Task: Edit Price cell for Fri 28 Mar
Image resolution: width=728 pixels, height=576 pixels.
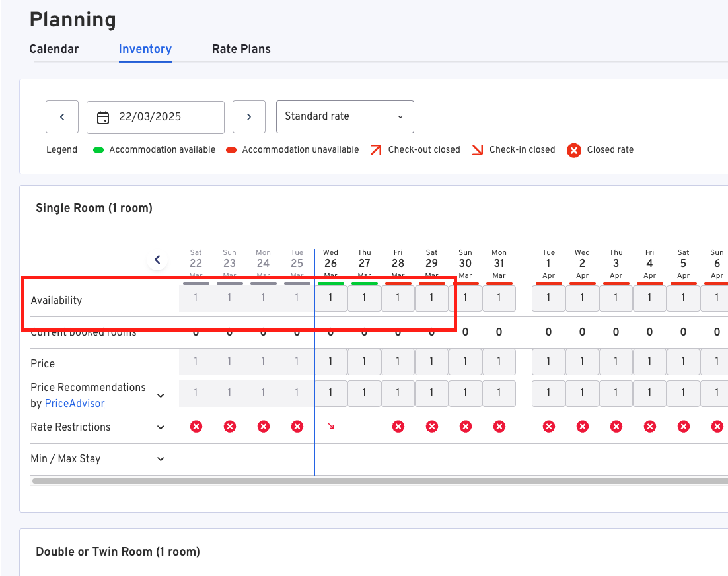Action: [398, 361]
